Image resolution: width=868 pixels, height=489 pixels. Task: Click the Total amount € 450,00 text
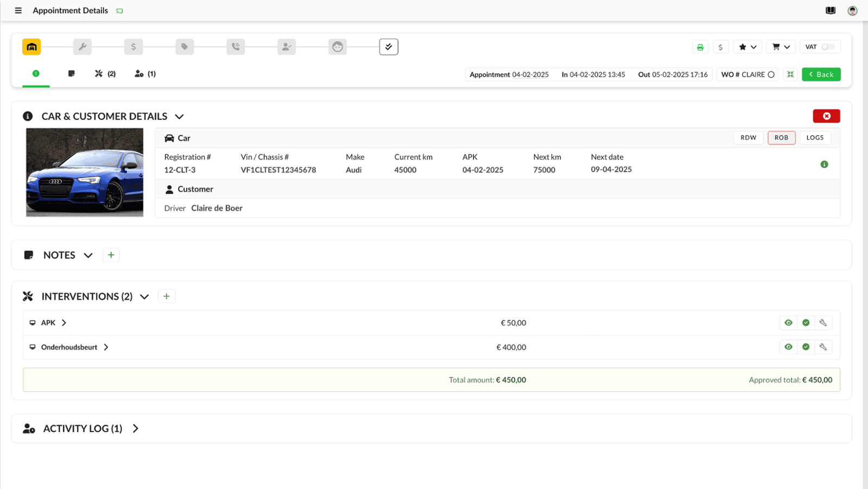click(x=487, y=380)
